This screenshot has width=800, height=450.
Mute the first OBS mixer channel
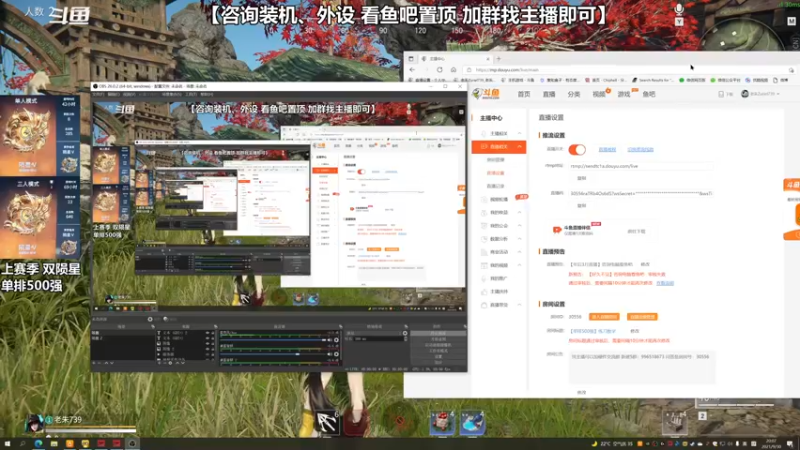click(330, 340)
